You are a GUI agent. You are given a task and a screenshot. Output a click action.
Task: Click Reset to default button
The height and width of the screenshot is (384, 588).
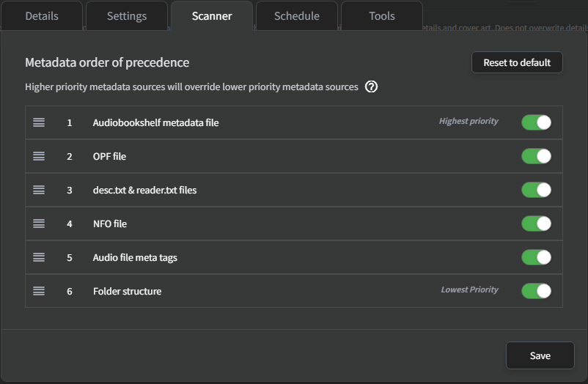click(517, 62)
